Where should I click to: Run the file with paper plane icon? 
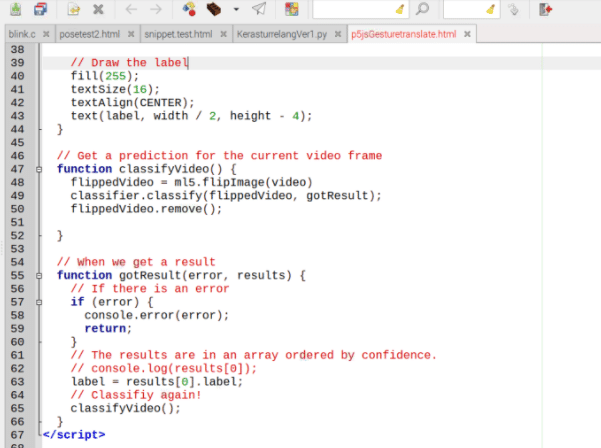[259, 10]
